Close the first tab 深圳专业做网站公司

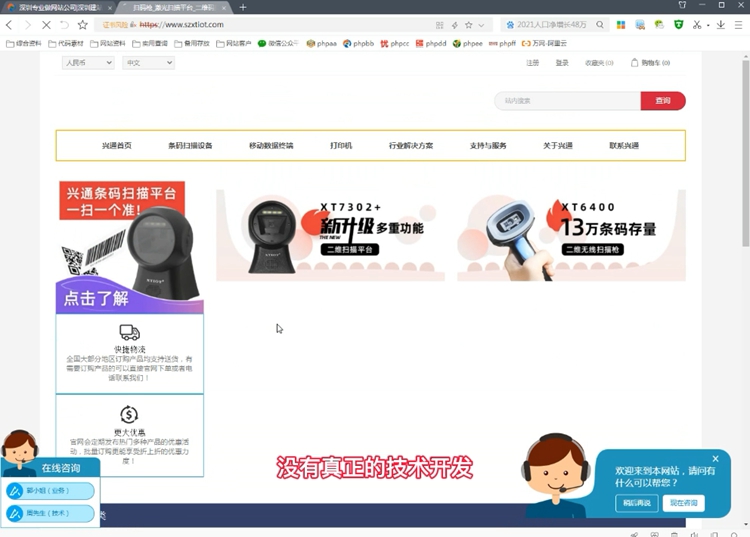tap(110, 8)
